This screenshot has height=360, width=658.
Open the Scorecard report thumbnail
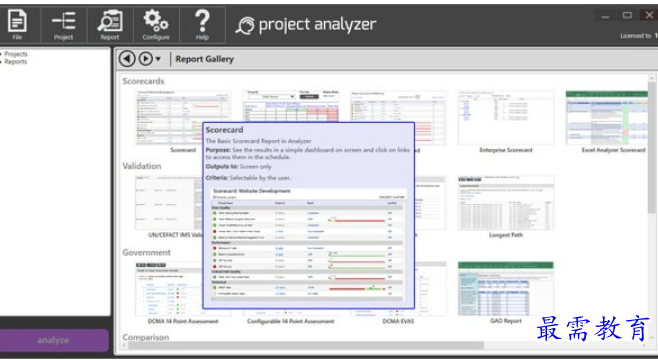183,118
